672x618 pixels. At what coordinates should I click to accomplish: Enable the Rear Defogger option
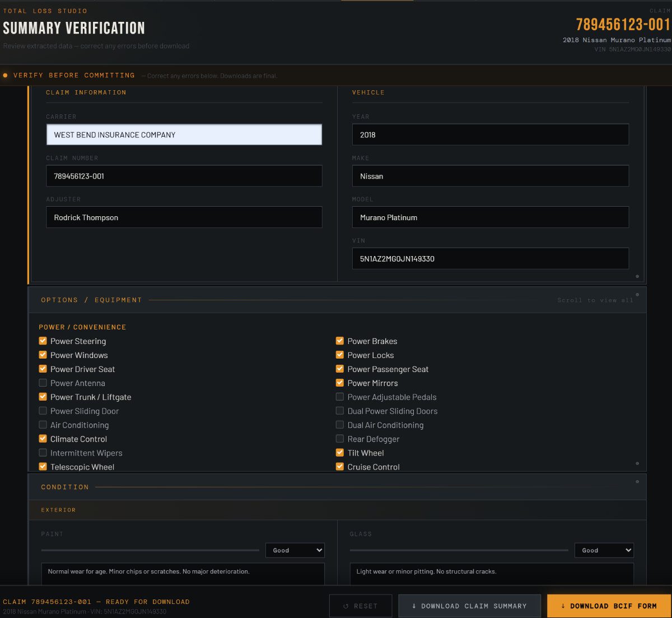coord(339,439)
